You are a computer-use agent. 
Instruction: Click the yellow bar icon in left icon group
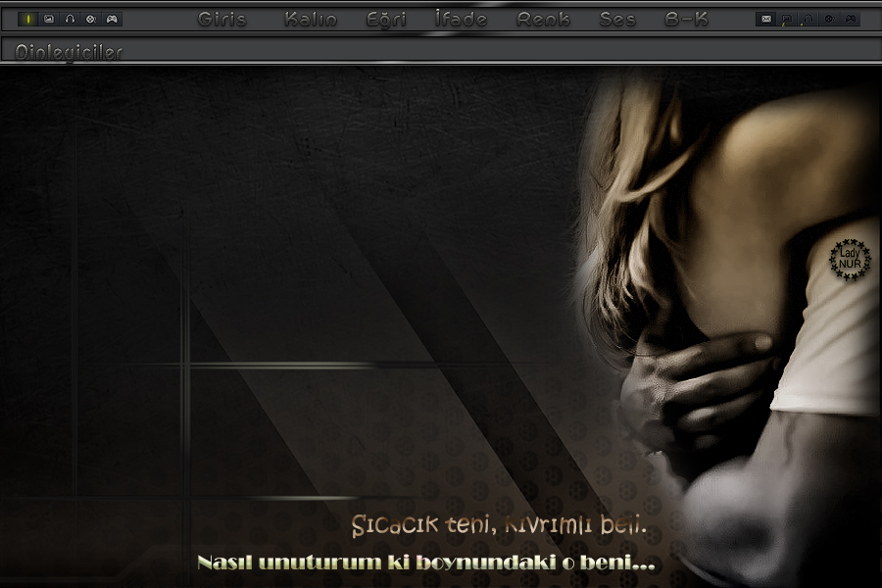coord(28,19)
